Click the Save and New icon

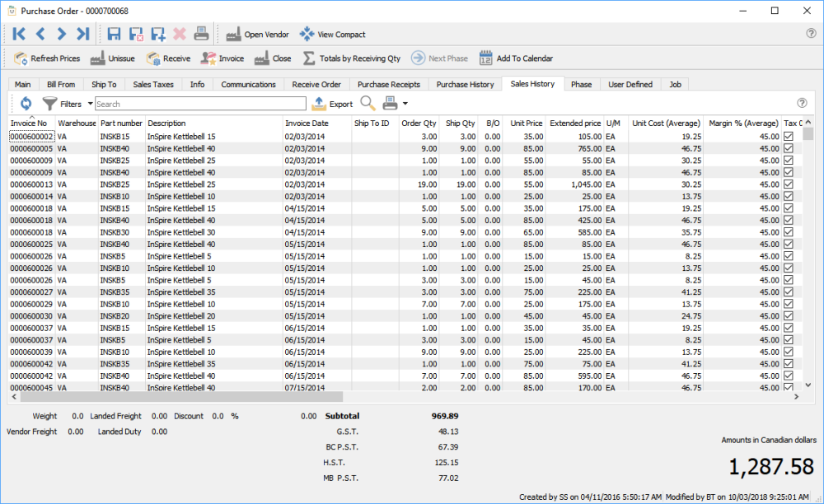(x=158, y=34)
